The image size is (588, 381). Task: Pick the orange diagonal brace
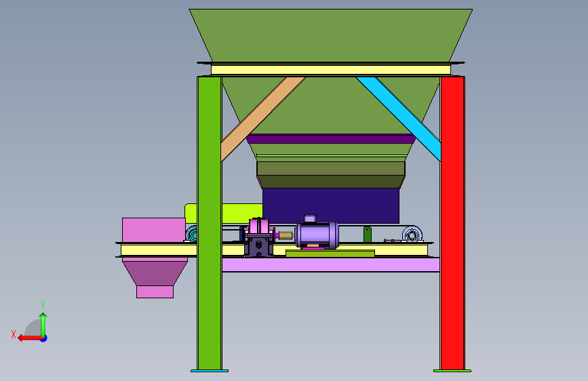click(262, 119)
